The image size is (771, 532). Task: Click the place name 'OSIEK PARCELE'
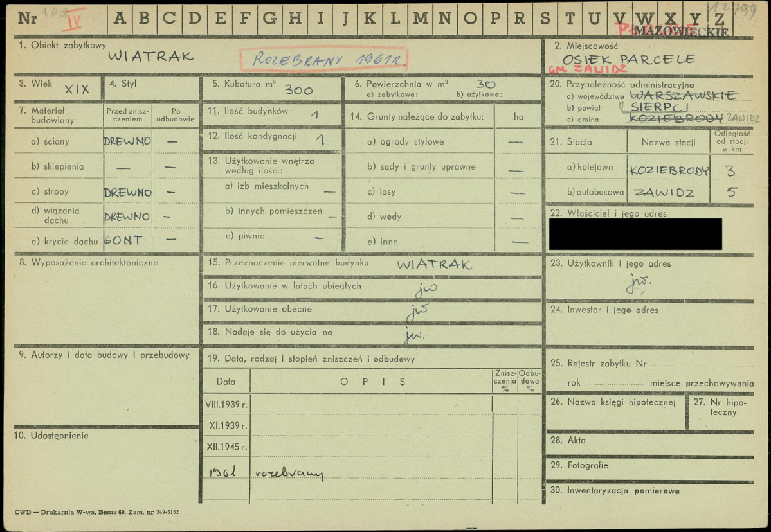(629, 60)
